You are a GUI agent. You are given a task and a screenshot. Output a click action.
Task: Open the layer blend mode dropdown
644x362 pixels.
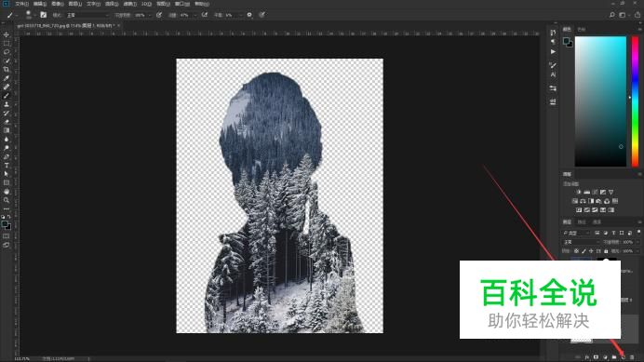tap(581, 242)
